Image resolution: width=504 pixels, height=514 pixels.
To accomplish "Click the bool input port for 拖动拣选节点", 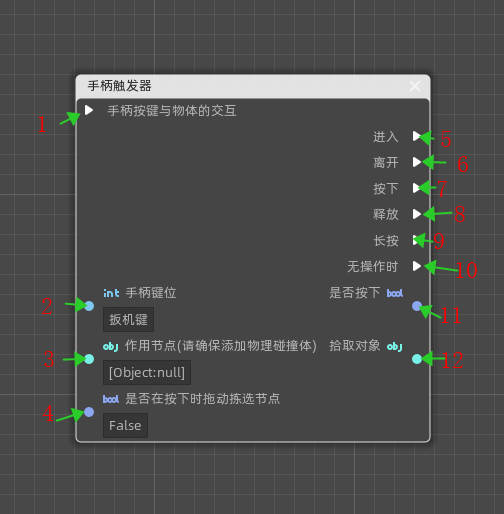I will (x=89, y=412).
